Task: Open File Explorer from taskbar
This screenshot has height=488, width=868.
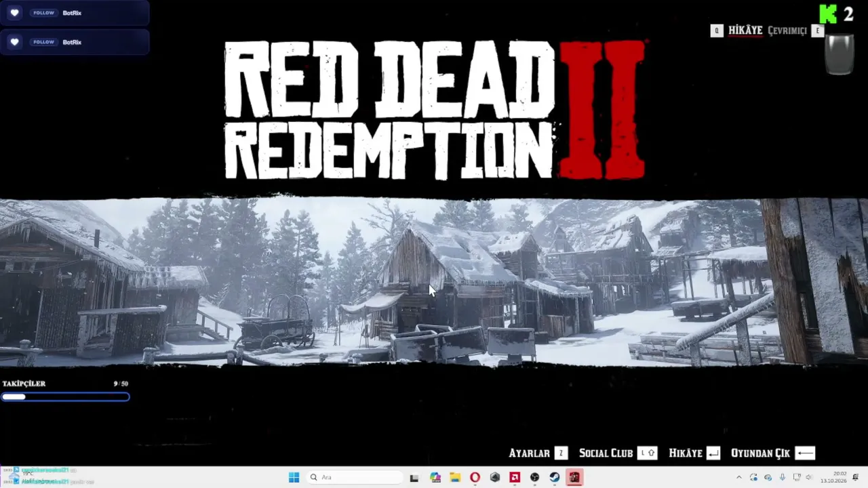Action: (455, 477)
